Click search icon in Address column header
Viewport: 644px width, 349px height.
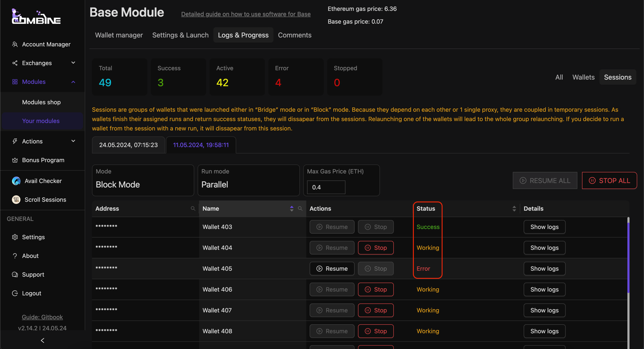coord(193,209)
